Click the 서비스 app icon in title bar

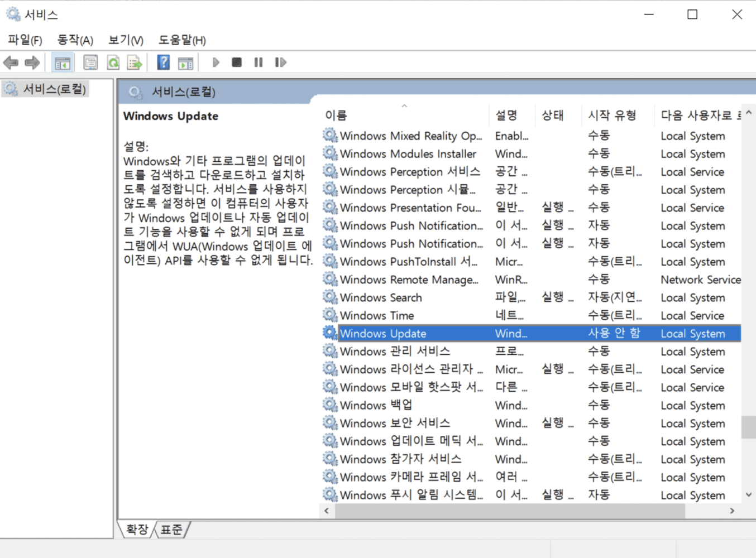[13, 14]
